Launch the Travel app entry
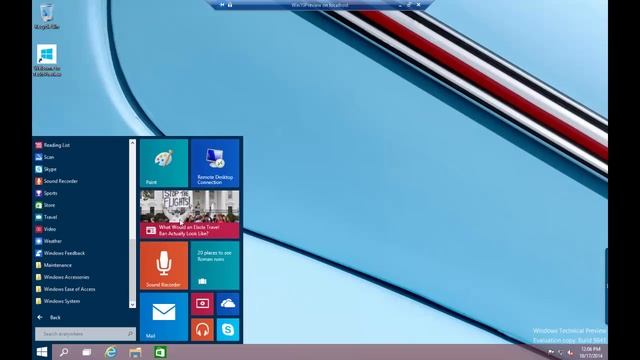640x360 pixels. click(x=46, y=217)
